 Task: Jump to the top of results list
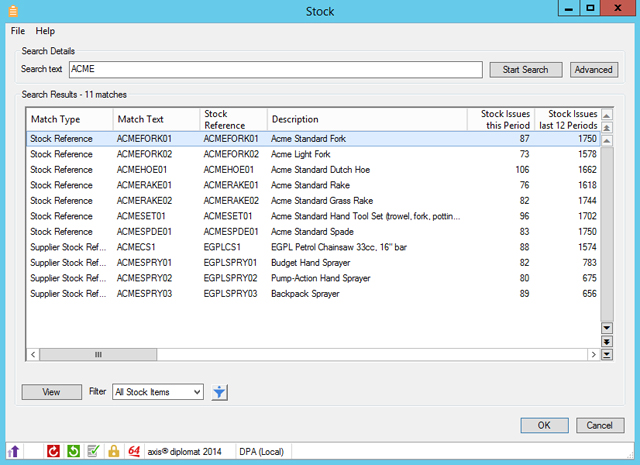click(x=607, y=115)
